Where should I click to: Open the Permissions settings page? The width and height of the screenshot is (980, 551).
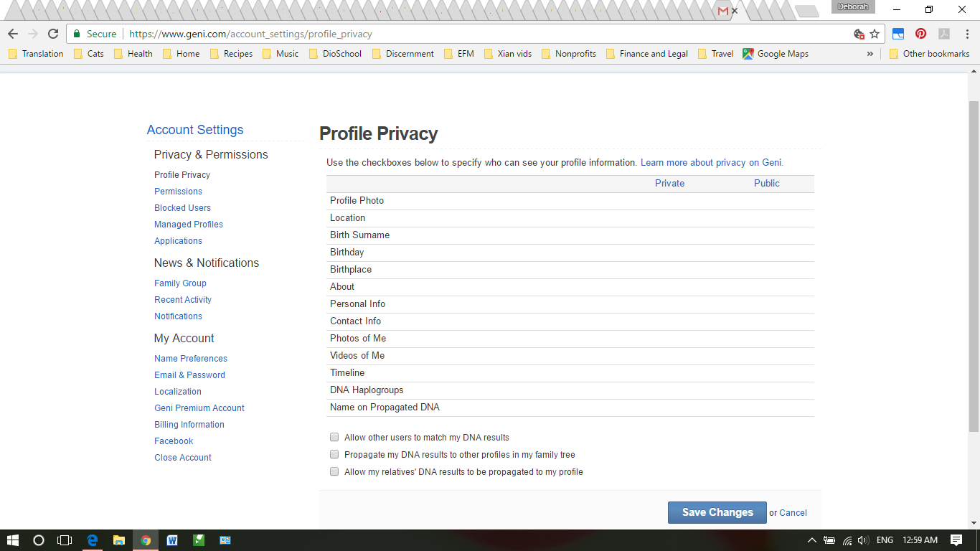(178, 192)
